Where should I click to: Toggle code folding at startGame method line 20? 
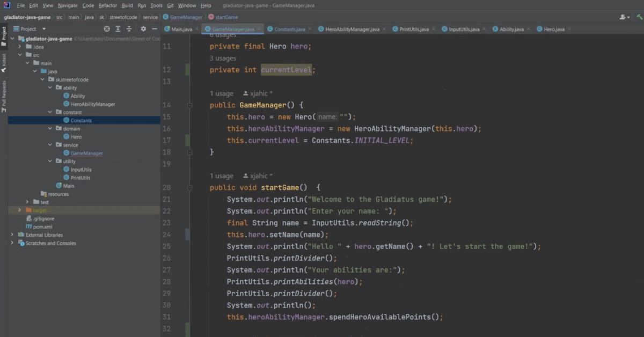click(x=189, y=188)
